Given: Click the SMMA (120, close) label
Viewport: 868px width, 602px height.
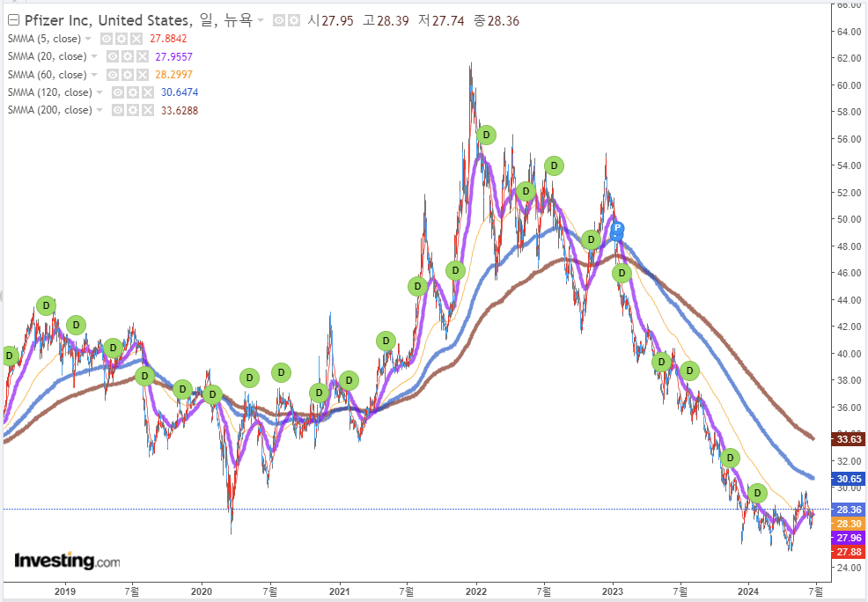Looking at the screenshot, I should point(50,92).
